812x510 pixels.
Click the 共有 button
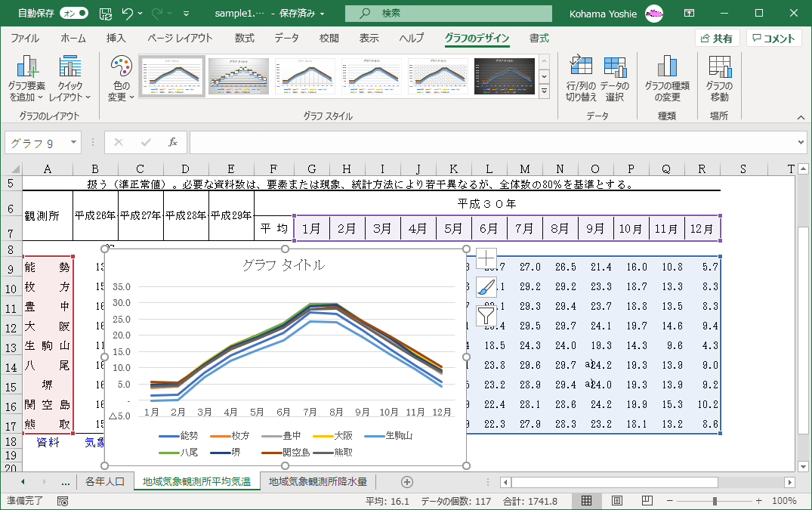point(716,39)
